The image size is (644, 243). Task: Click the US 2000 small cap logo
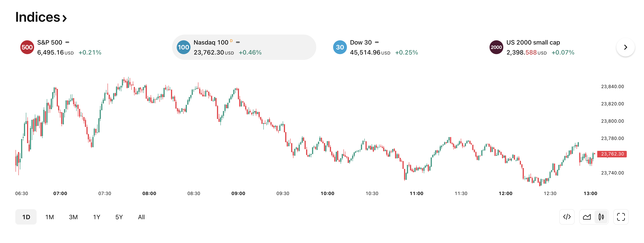click(x=496, y=47)
